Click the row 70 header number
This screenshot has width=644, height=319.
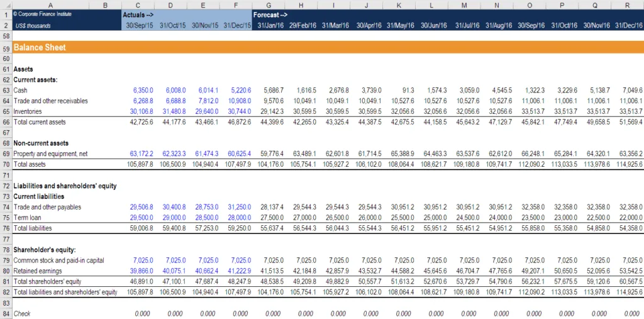click(6, 164)
